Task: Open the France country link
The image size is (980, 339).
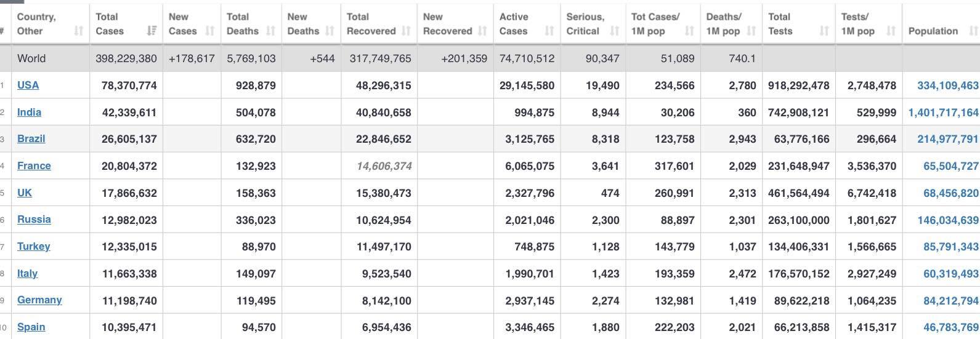Action: pos(34,166)
